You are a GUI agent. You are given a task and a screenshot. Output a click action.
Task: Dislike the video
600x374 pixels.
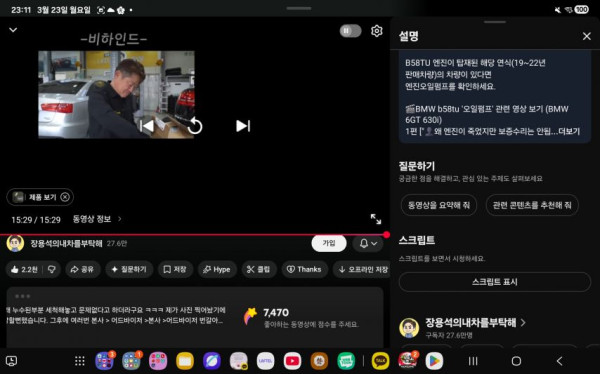pyautogui.click(x=52, y=269)
